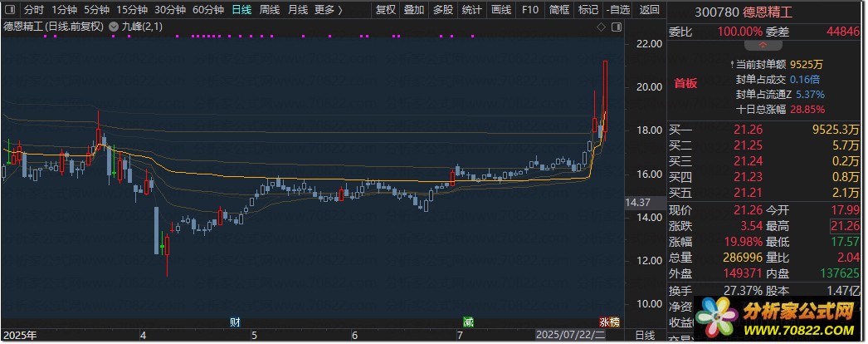Viewport: 868px width, 344px height.
Task: Click the 今开 value 17.99
Action: pos(846,210)
